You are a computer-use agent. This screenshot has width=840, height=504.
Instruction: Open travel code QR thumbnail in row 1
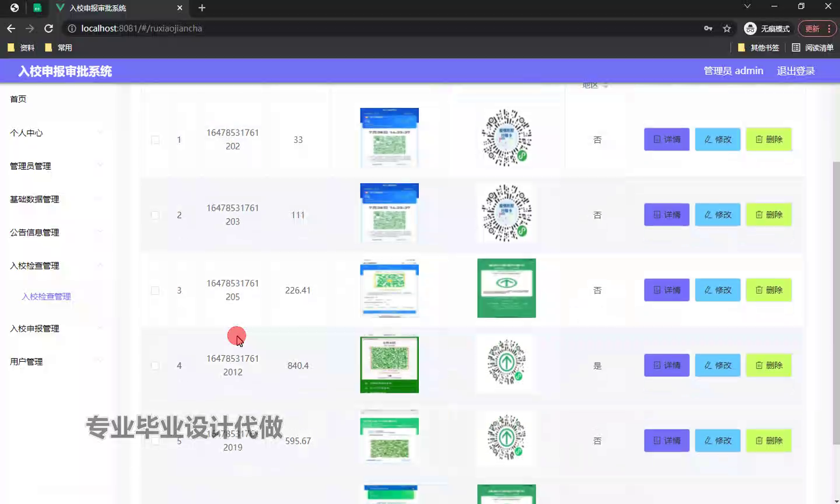(506, 138)
